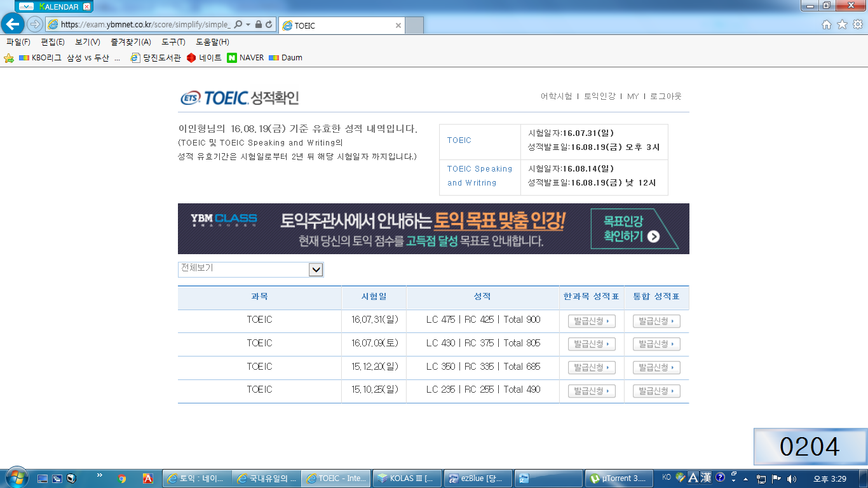Close the KALENDAR widget

click(x=86, y=6)
